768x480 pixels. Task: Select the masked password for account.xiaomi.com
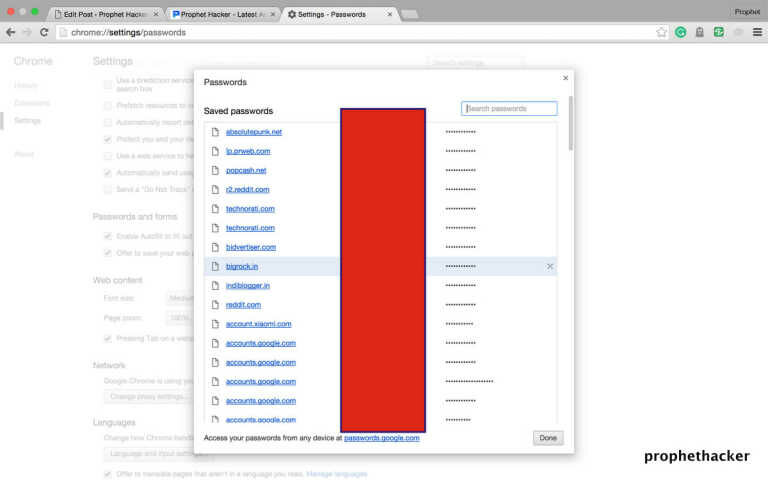[x=459, y=324]
